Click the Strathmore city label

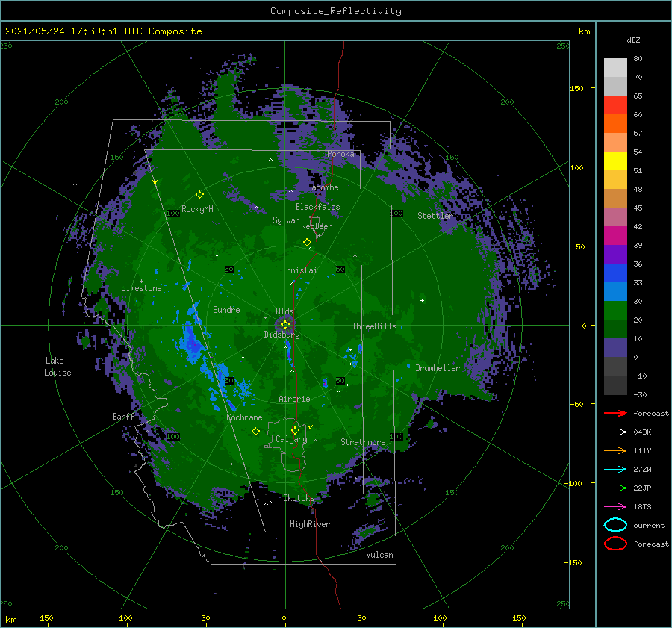coord(363,442)
